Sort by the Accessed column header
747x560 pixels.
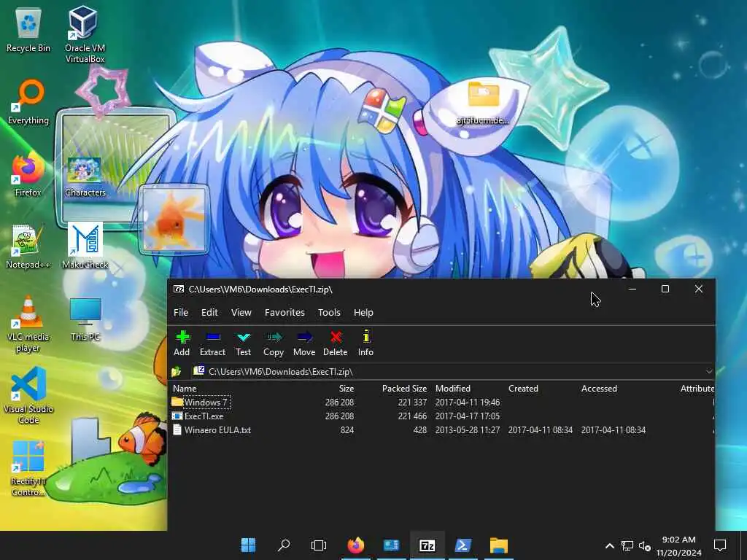pos(599,389)
